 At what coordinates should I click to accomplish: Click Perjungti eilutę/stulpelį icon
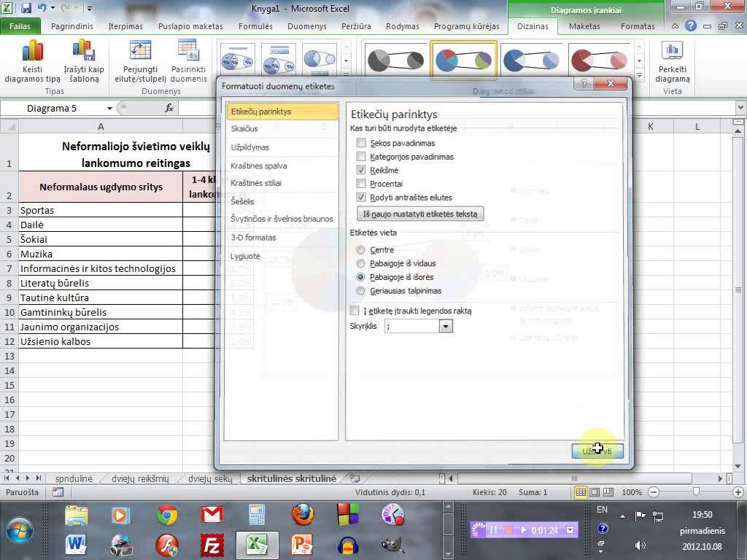point(140,51)
